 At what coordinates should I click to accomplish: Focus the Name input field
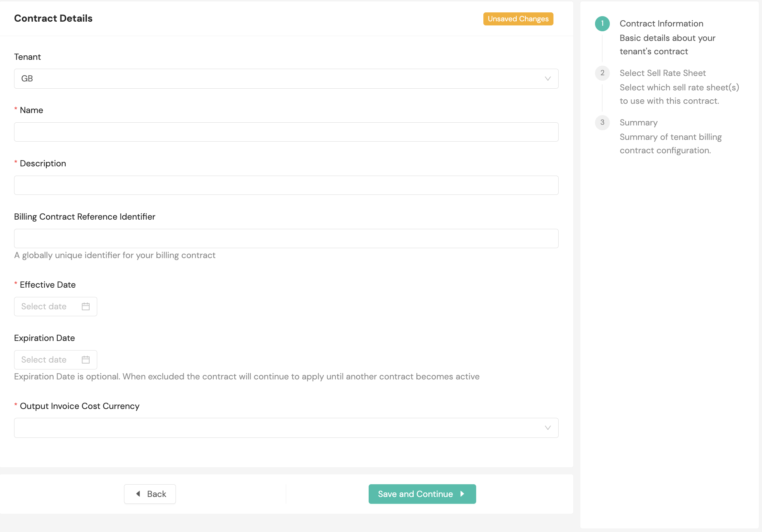[286, 132]
